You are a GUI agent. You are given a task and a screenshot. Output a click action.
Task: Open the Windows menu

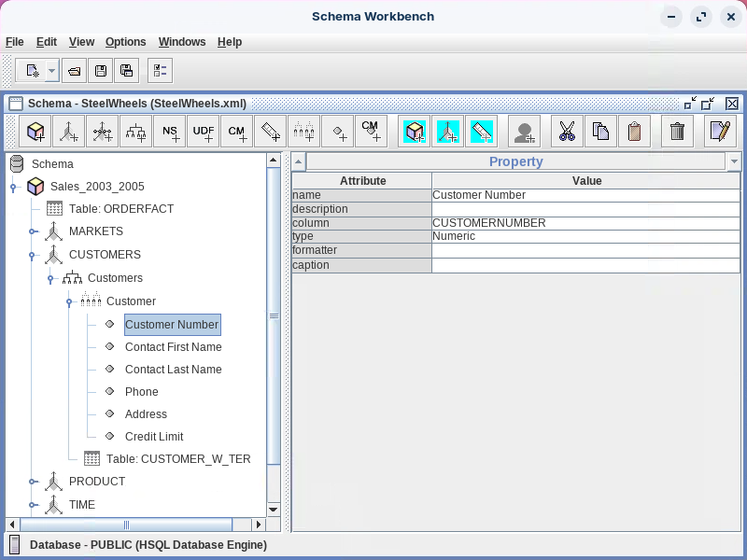[x=182, y=42]
